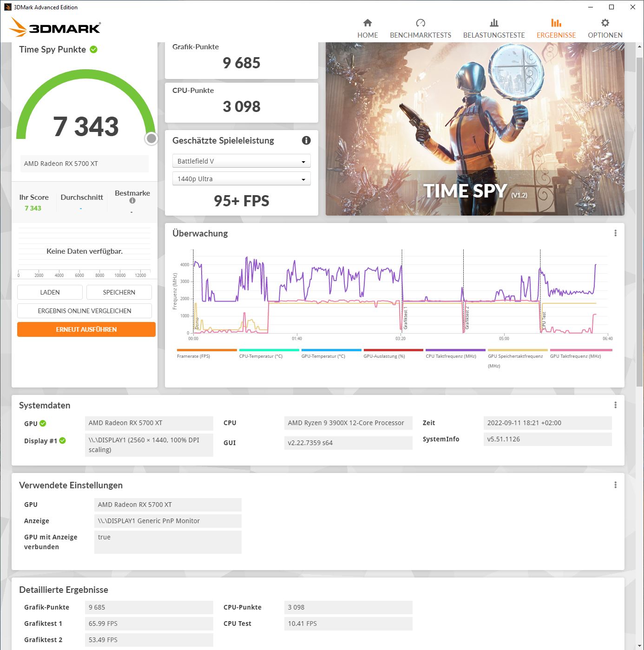
Task: Select the ERGEBNISSE bar-chart icon
Action: [556, 23]
